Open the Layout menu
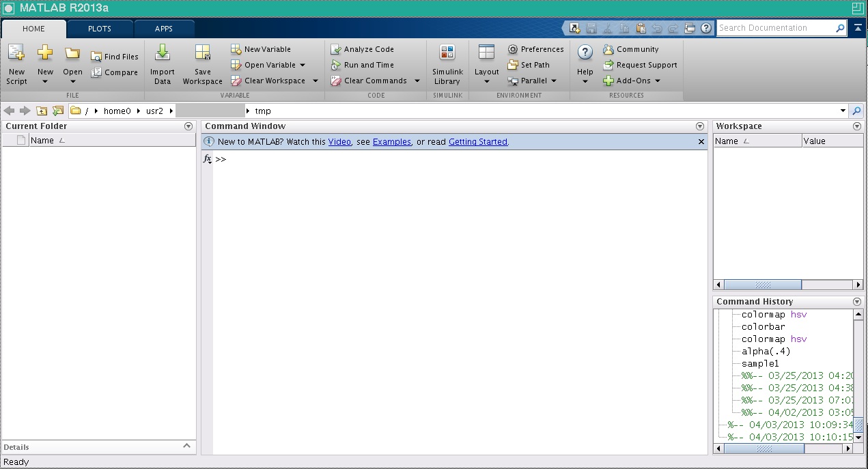The width and height of the screenshot is (868, 469). tap(487, 66)
